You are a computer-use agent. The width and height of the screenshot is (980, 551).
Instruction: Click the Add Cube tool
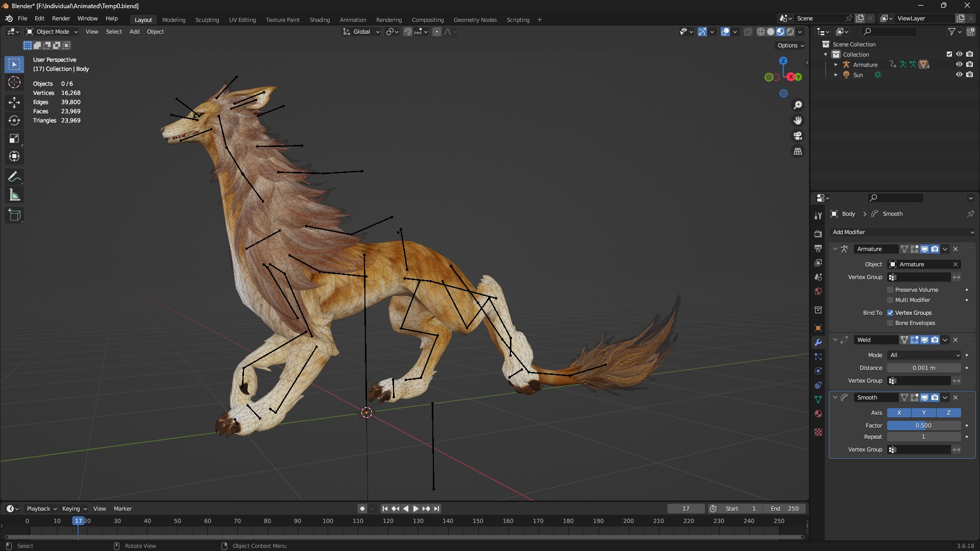click(14, 215)
